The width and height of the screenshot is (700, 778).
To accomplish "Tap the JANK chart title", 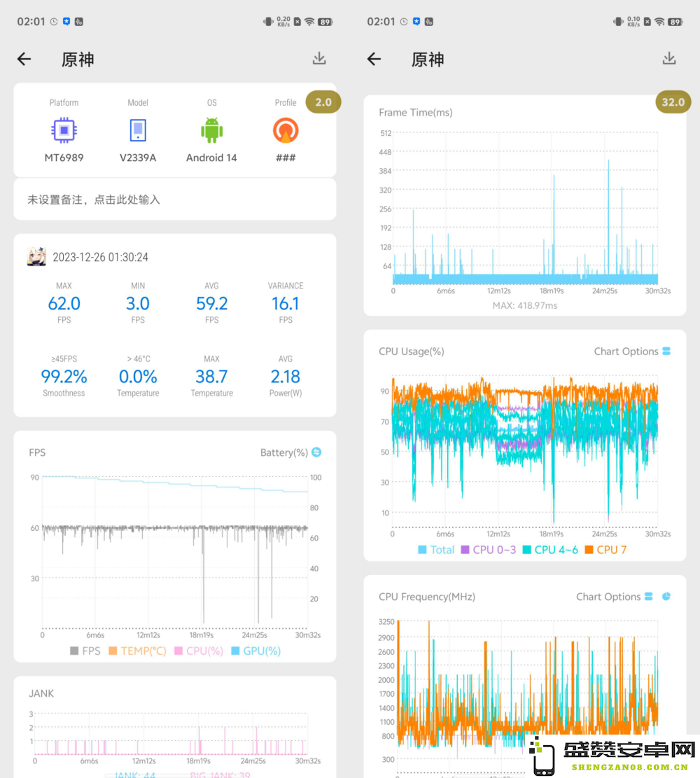I will click(x=41, y=693).
